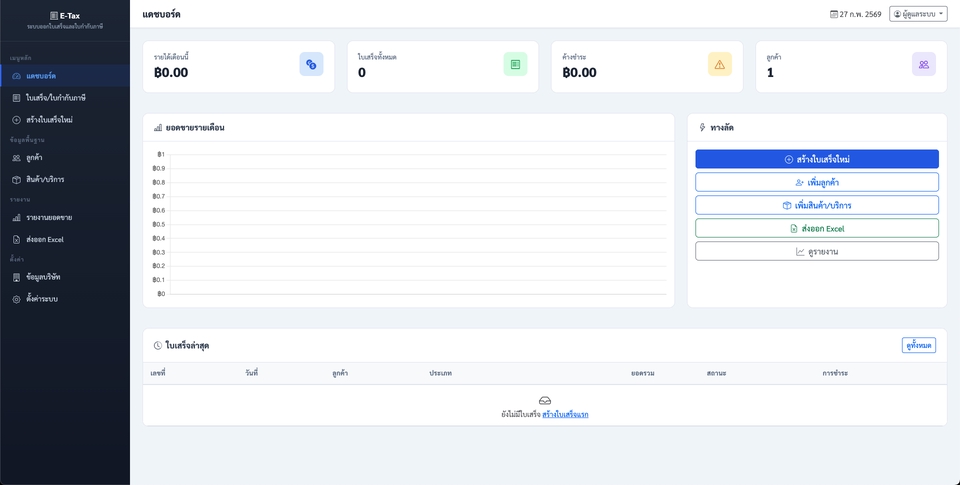Click the yellow warning triangle icon
The image size is (960, 485).
pos(719,64)
